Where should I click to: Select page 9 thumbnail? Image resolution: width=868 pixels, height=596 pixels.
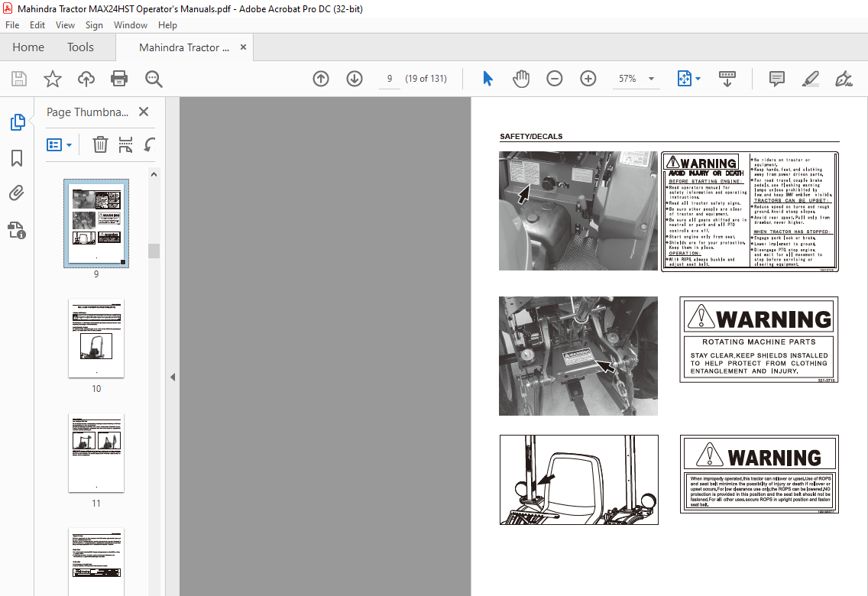[96, 224]
